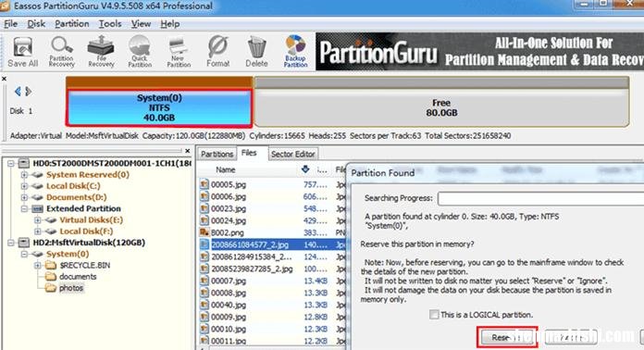The image size is (644, 350).
Task: Select file 00023.jpg
Action: tap(229, 208)
